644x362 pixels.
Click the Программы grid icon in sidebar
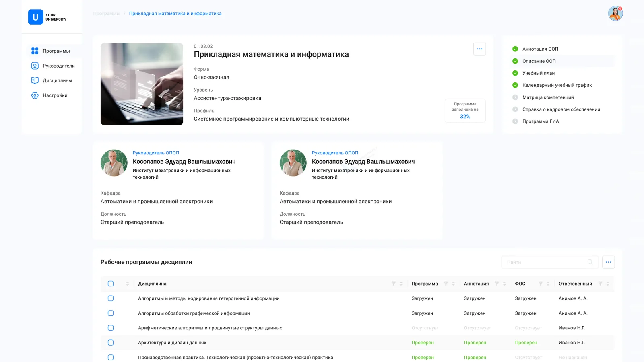35,51
